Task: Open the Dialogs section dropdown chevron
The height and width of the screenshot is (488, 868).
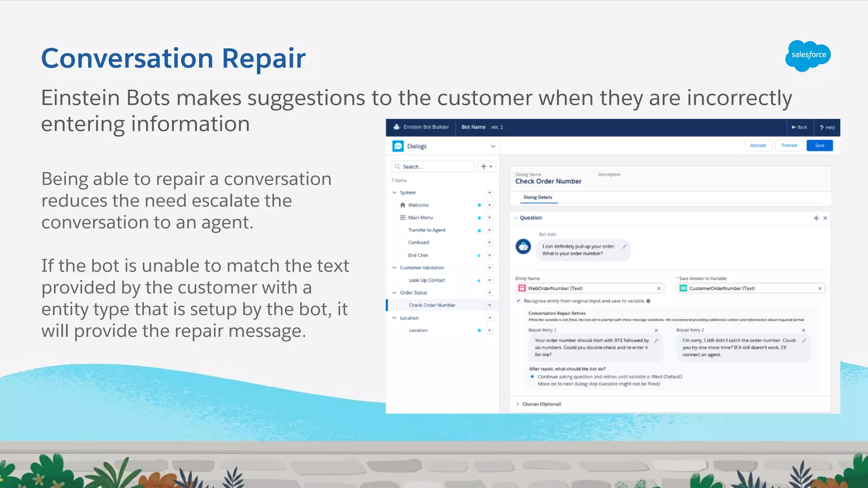Action: point(493,147)
